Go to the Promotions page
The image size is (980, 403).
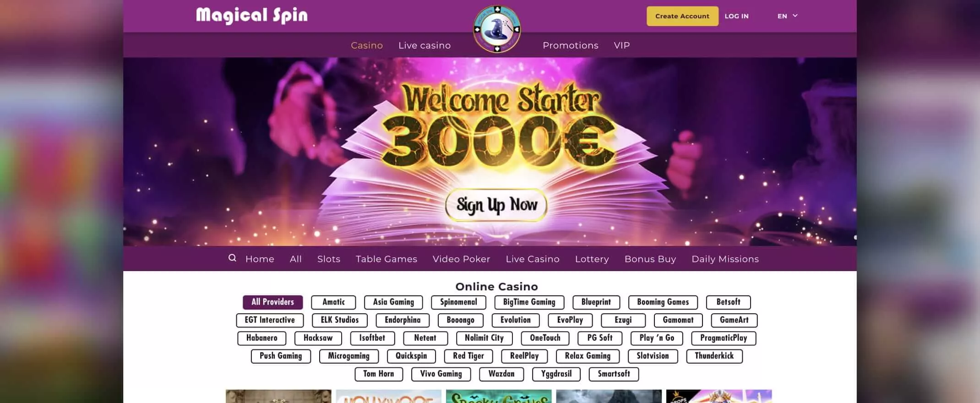point(571,45)
